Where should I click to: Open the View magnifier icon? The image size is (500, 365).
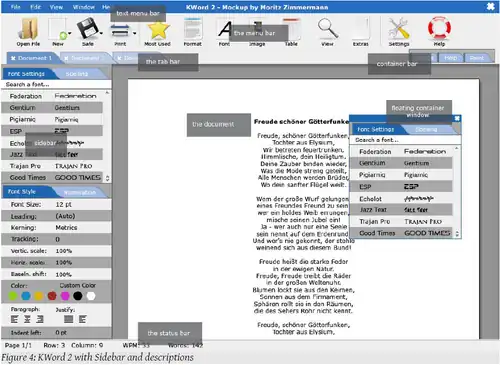(328, 29)
